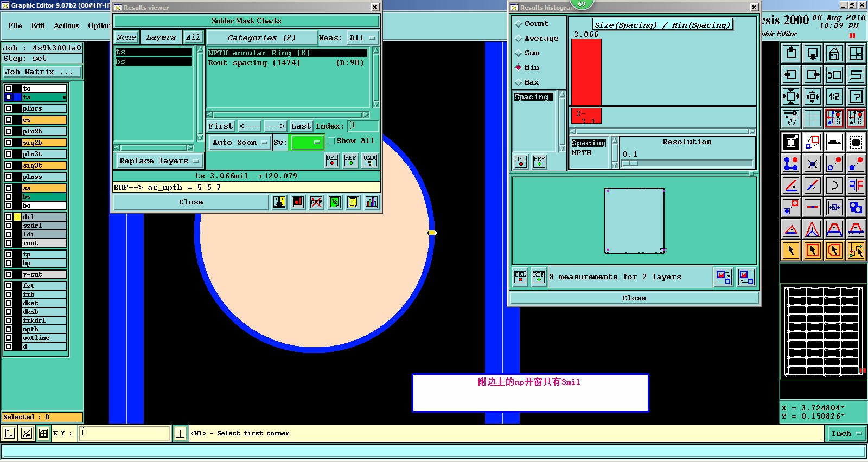Click the Job Matrix button

coord(42,72)
